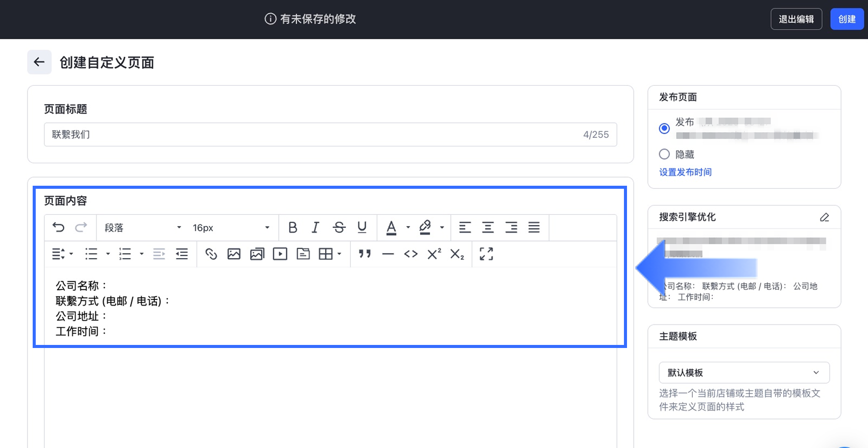This screenshot has height=448, width=868.
Task: Edit the 搜索引擎优化 settings pencil icon
Action: point(824,217)
